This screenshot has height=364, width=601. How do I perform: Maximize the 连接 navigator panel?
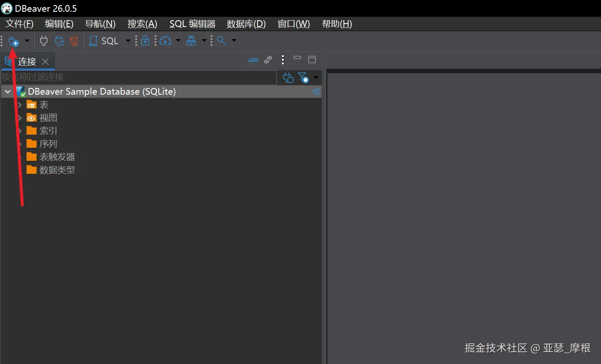tap(312, 59)
